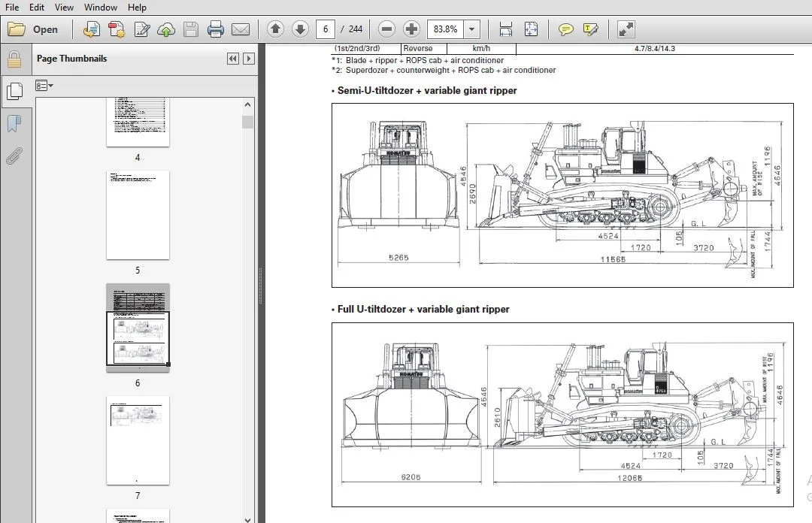812x523 pixels.
Task: Click the edit/sign document icon
Action: [x=141, y=29]
